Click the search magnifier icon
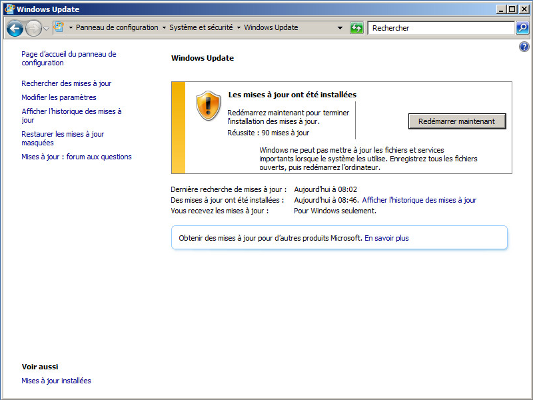The width and height of the screenshot is (533, 400). tap(522, 28)
